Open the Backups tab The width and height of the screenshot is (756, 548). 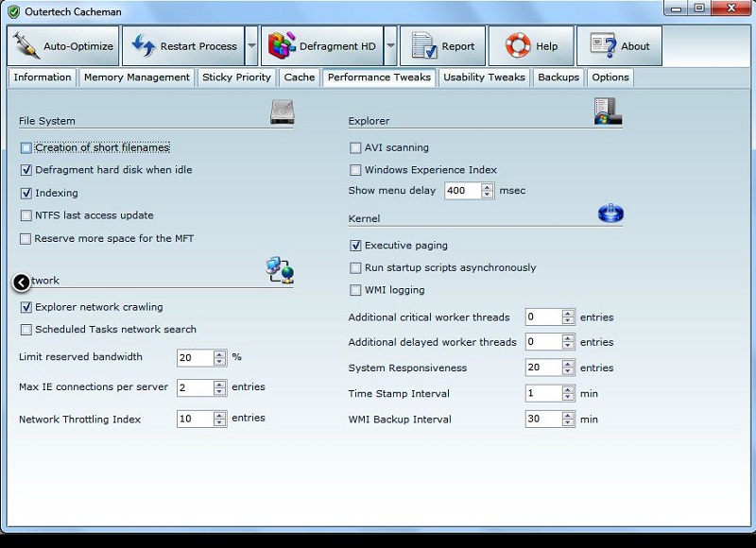pyautogui.click(x=558, y=77)
